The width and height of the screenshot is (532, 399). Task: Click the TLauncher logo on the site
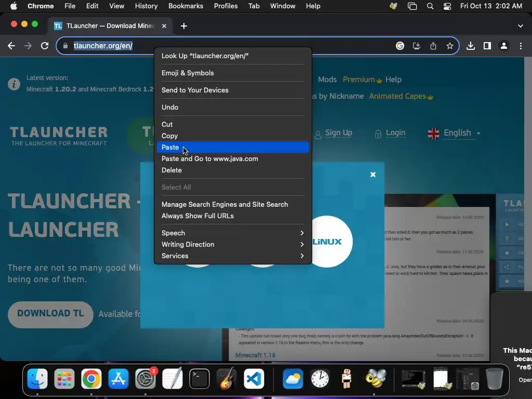click(58, 136)
